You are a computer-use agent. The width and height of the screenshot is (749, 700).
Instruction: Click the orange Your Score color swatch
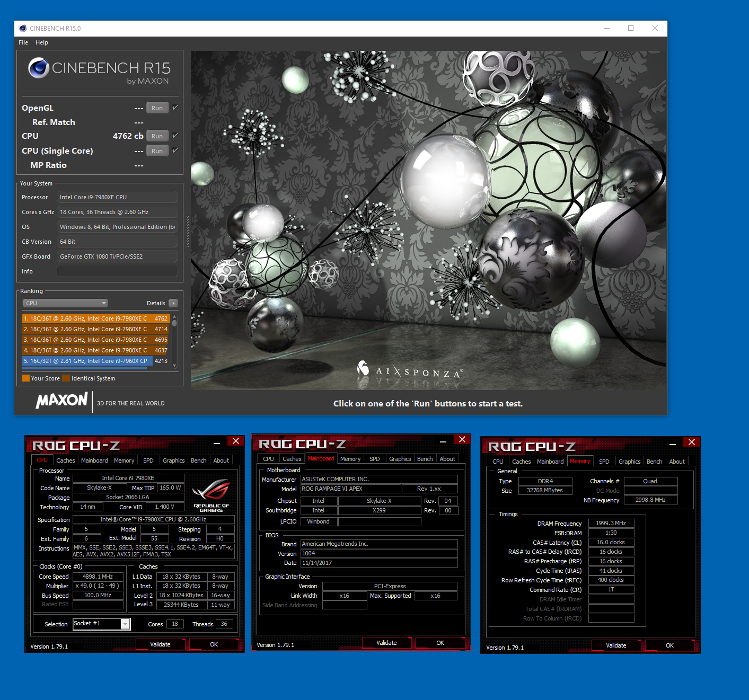25,378
